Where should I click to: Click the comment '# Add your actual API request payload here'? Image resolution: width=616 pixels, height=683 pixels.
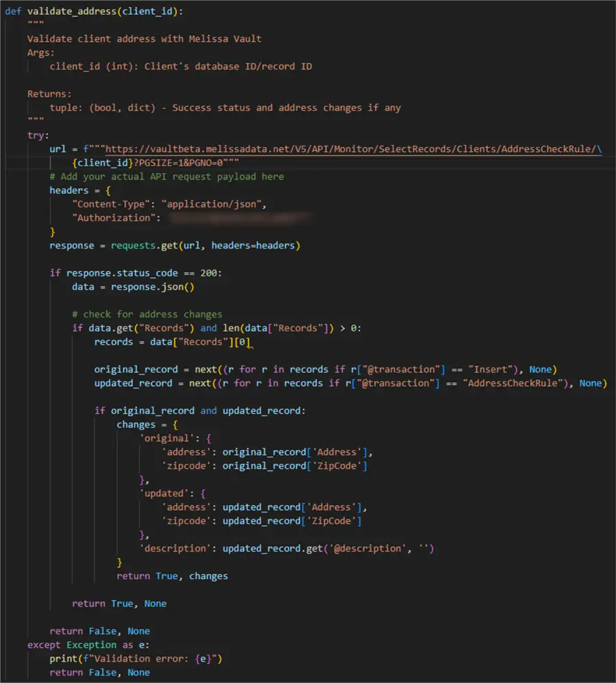pyautogui.click(x=167, y=177)
